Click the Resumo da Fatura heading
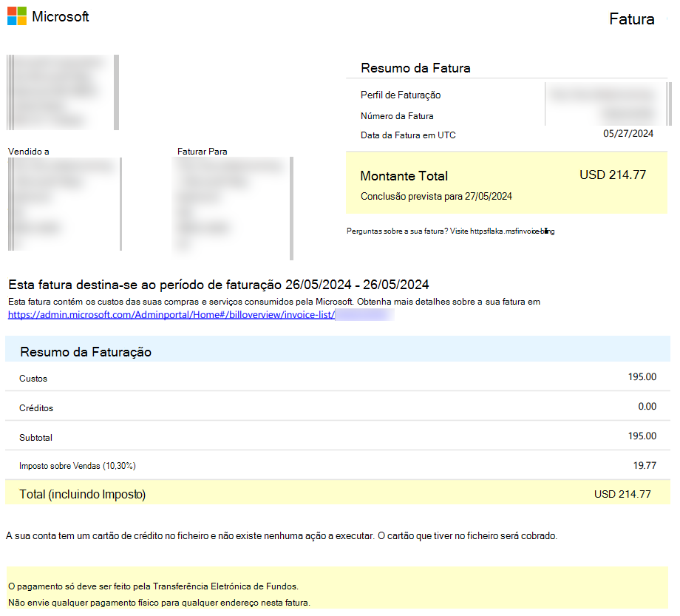680x616 pixels. click(x=414, y=67)
